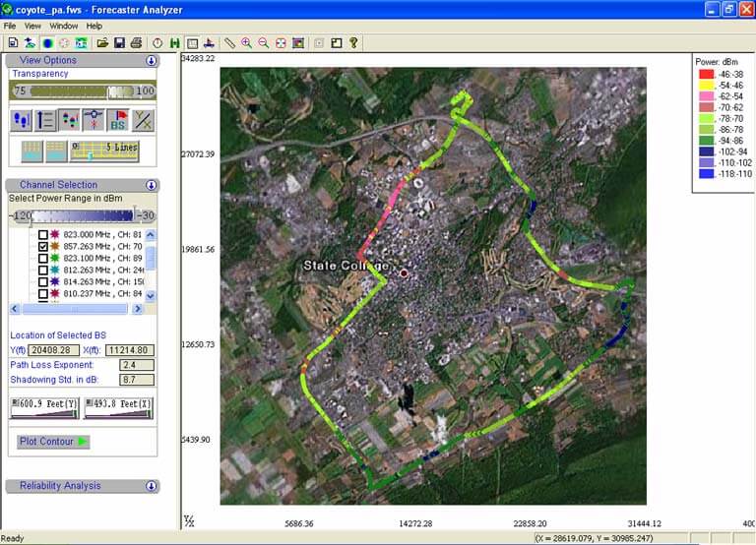Image resolution: width=756 pixels, height=545 pixels.
Task: Collapse the View Options panel arrow
Action: (152, 60)
